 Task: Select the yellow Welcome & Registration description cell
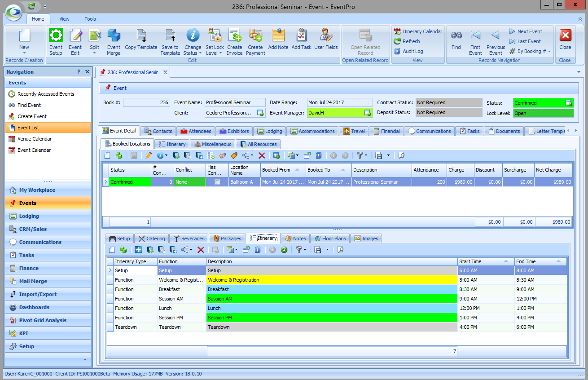(x=332, y=280)
